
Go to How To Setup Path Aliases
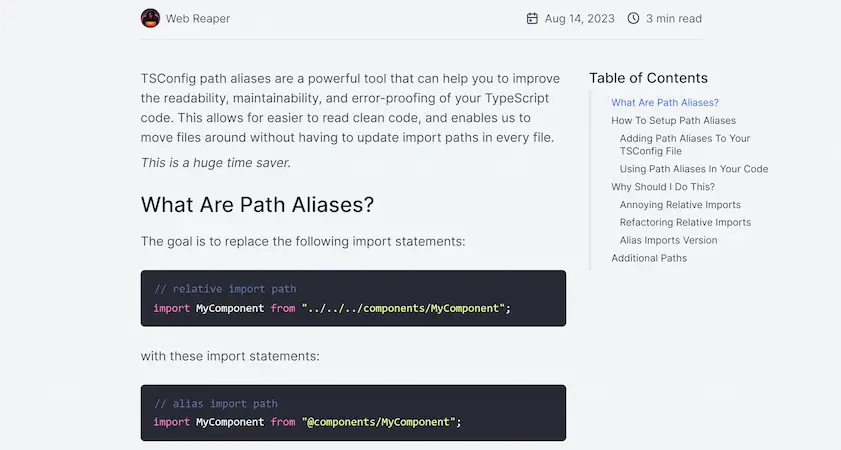tap(673, 121)
